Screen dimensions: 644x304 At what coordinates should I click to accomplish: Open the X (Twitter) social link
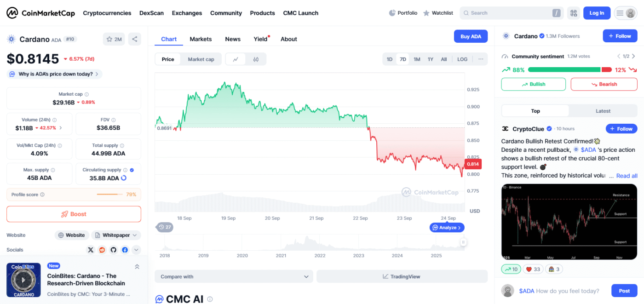91,250
